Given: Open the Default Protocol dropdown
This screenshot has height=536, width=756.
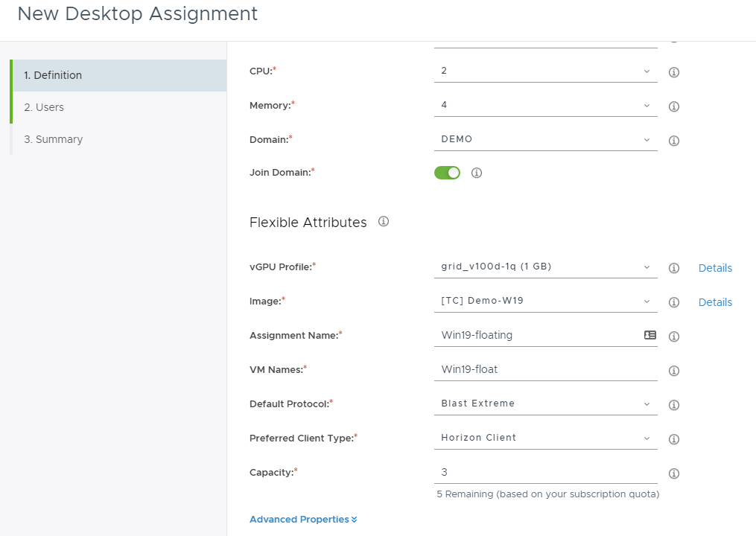Looking at the screenshot, I should click(545, 403).
